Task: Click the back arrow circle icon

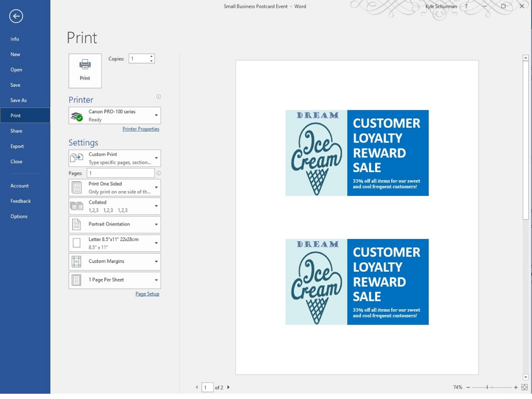Action: (16, 16)
